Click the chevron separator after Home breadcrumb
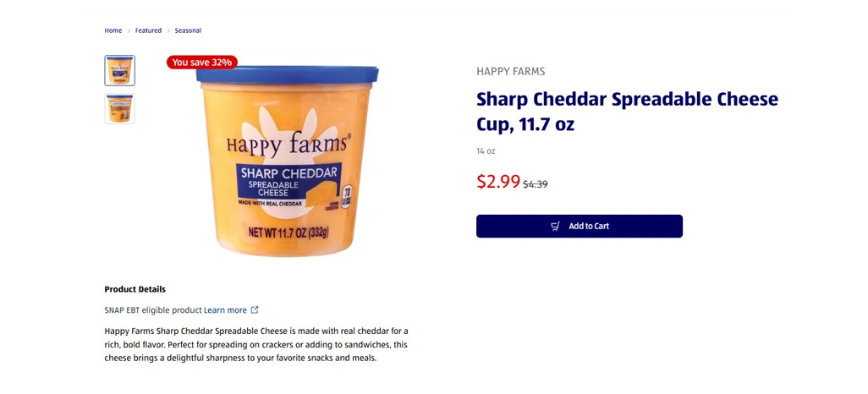The width and height of the screenshot is (868, 394). (x=129, y=31)
